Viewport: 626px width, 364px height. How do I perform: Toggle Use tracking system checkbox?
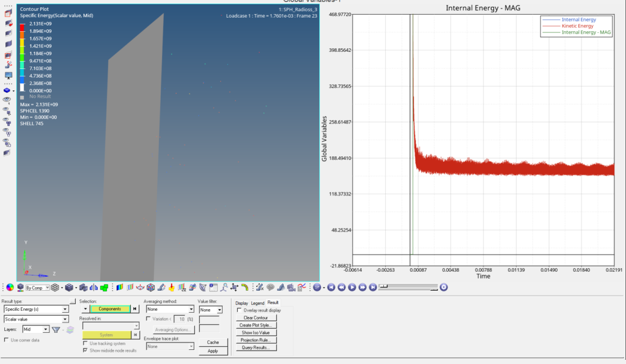85,343
